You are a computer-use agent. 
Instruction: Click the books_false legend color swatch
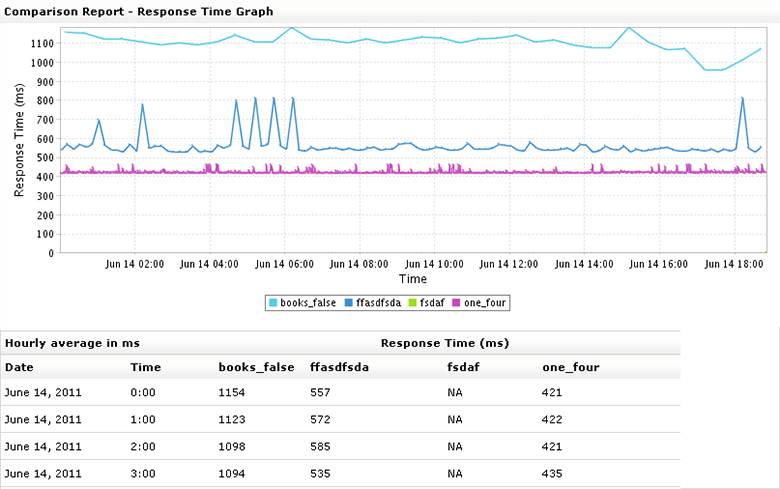tap(272, 302)
